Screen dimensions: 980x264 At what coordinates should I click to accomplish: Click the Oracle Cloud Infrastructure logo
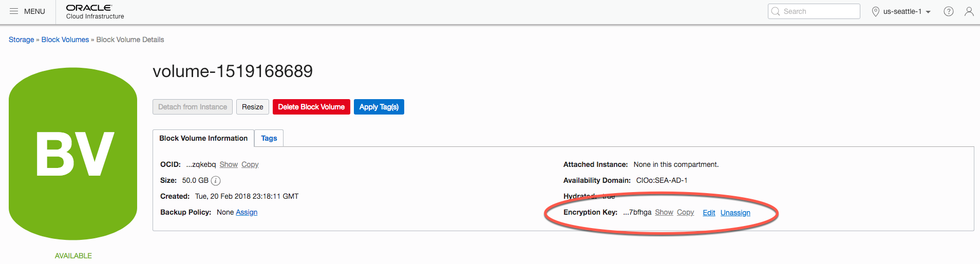(95, 12)
